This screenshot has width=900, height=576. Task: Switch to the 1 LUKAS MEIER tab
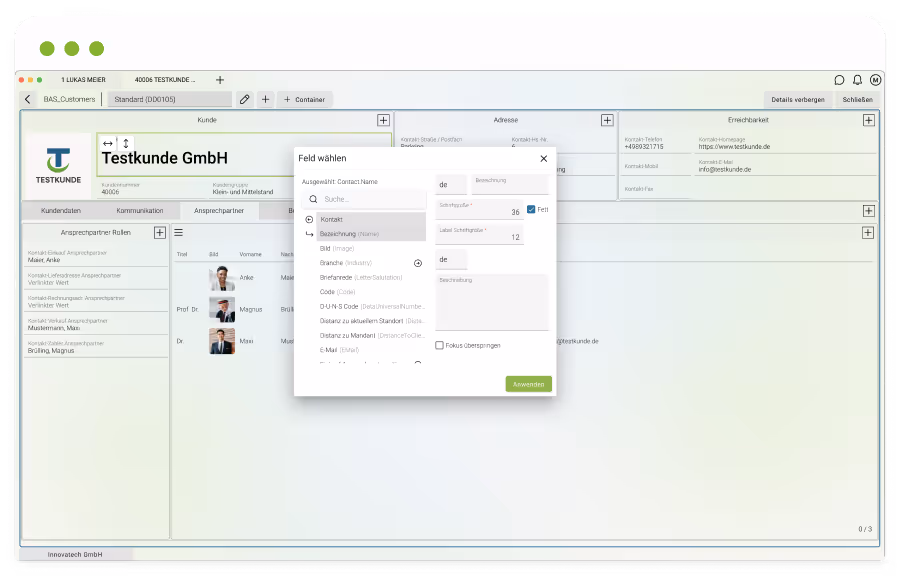[x=83, y=80]
